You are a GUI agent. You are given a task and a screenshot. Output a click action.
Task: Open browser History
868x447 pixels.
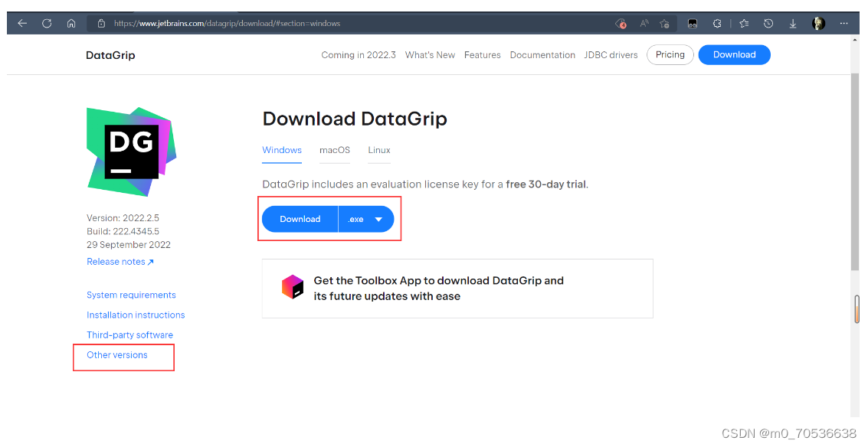pos(768,23)
